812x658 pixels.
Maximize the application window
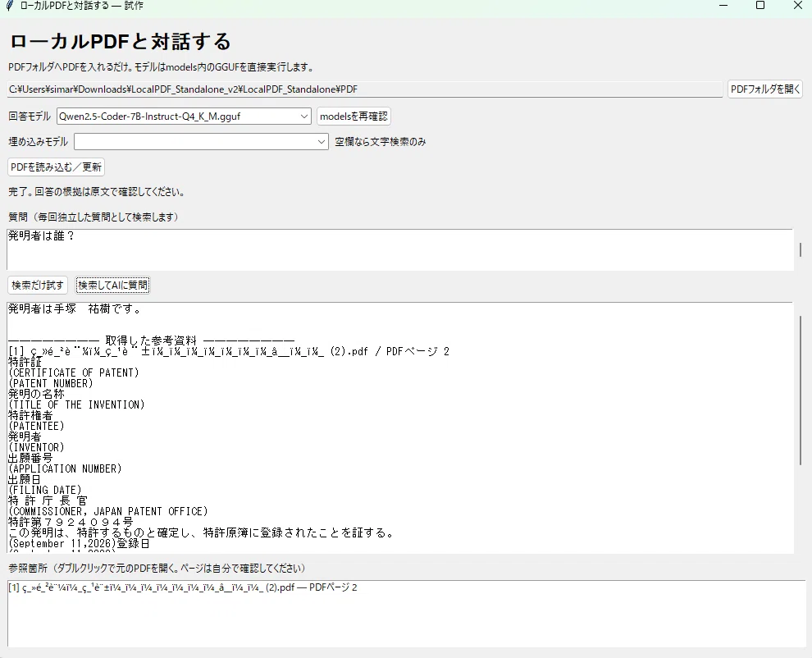click(x=760, y=6)
